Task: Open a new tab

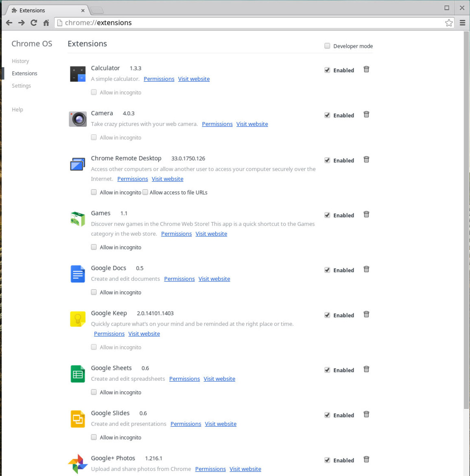Action: (x=97, y=11)
